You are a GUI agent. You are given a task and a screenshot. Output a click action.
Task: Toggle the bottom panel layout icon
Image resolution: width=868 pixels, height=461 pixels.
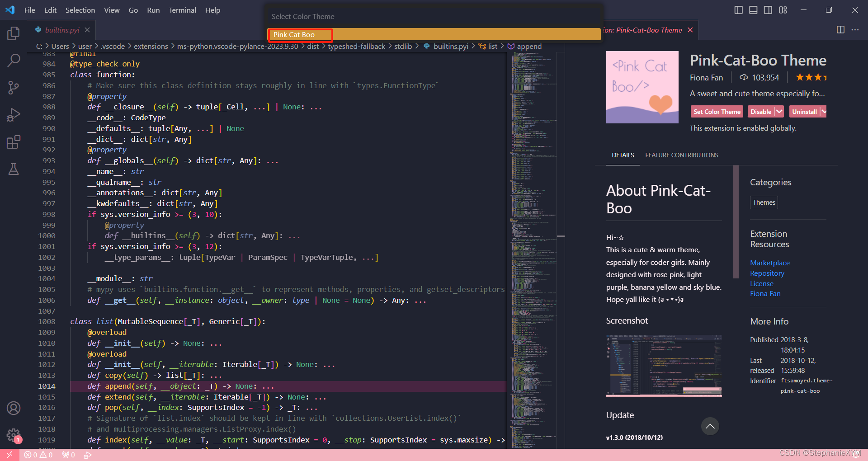(x=753, y=10)
